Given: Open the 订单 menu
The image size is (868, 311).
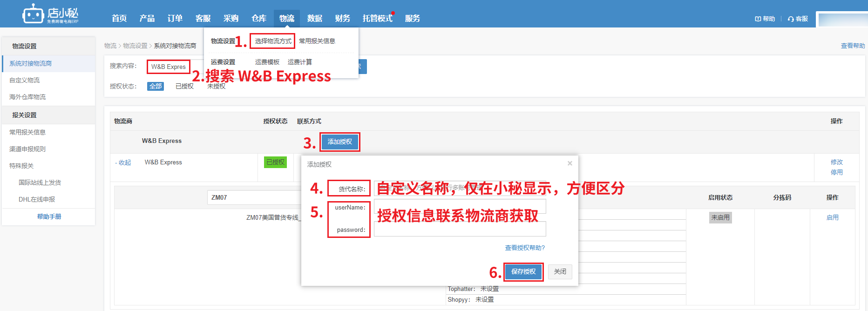Looking at the screenshot, I should click(175, 18).
